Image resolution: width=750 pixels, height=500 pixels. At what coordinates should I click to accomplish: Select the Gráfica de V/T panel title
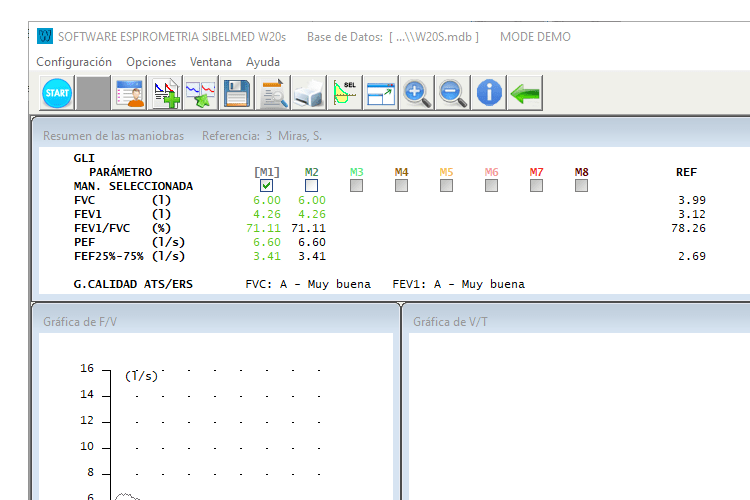450,322
